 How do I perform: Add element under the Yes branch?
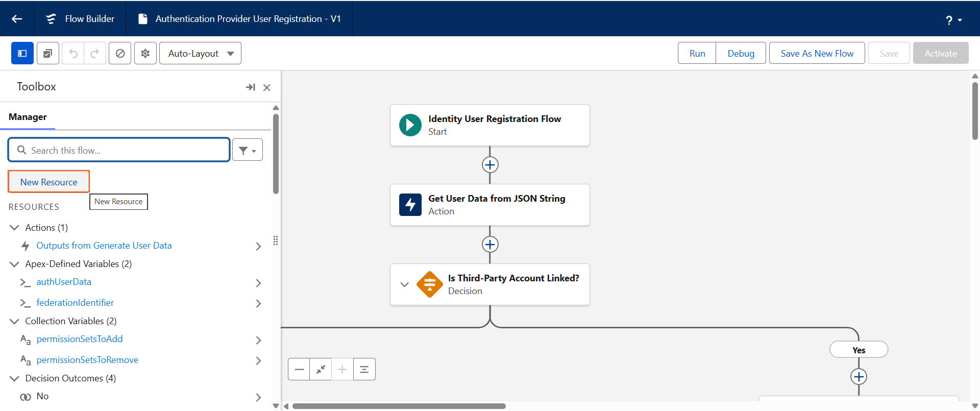coord(859,377)
